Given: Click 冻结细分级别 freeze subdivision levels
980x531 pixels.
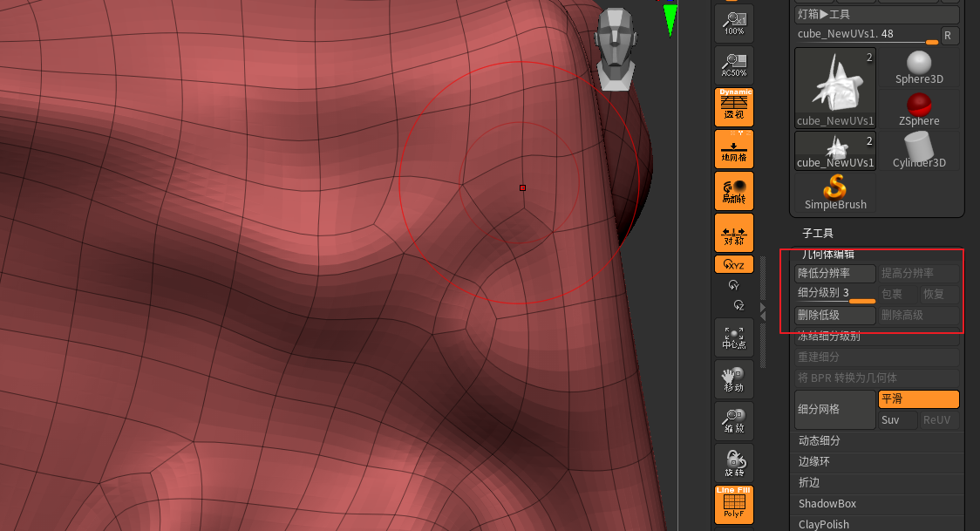Looking at the screenshot, I should coord(877,336).
